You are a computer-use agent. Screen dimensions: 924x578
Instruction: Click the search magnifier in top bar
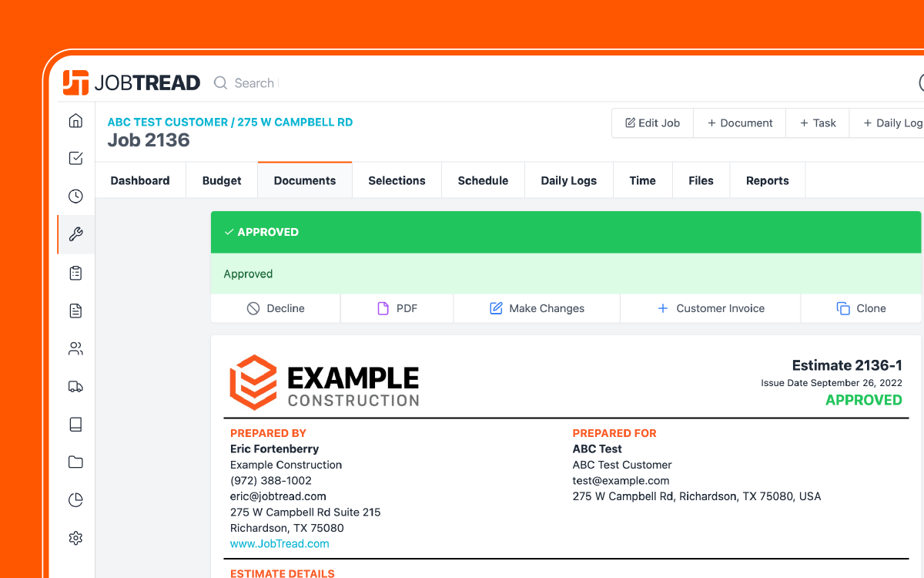click(x=219, y=82)
